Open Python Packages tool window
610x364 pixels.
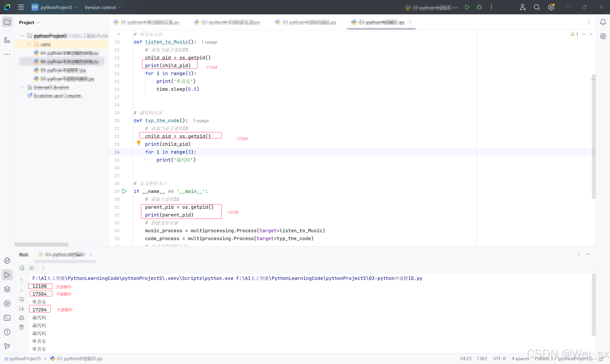pos(7,289)
